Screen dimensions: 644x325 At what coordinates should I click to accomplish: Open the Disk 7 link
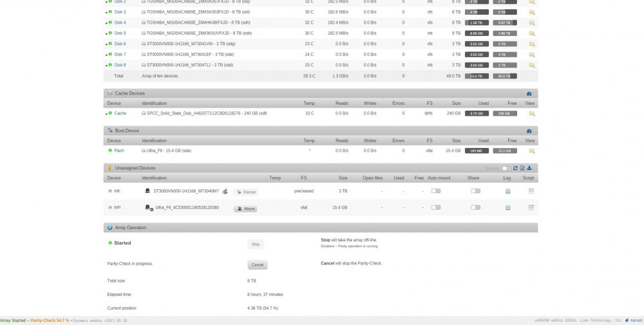[120, 54]
